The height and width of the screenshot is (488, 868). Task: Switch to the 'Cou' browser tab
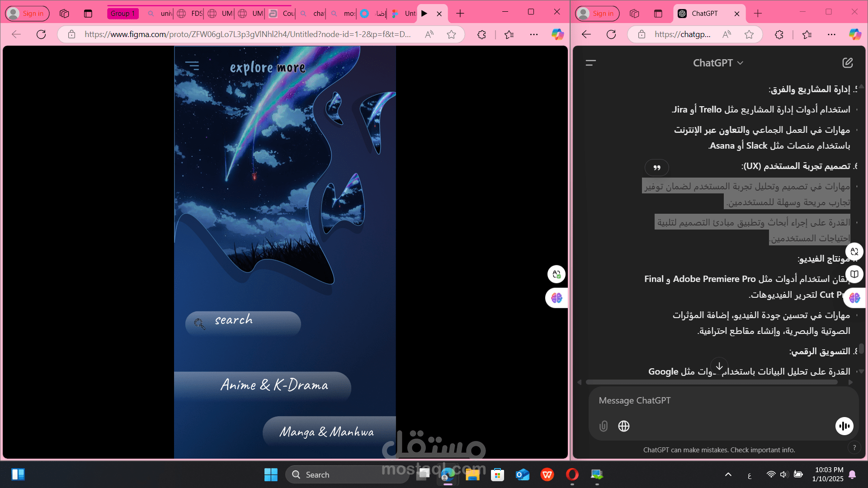(x=281, y=14)
